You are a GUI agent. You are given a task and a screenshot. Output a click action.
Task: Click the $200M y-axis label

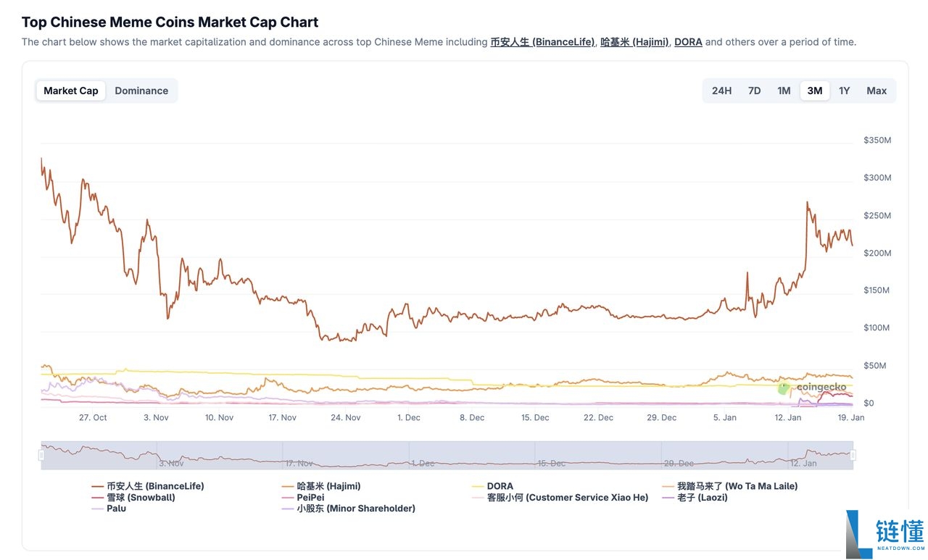(877, 253)
